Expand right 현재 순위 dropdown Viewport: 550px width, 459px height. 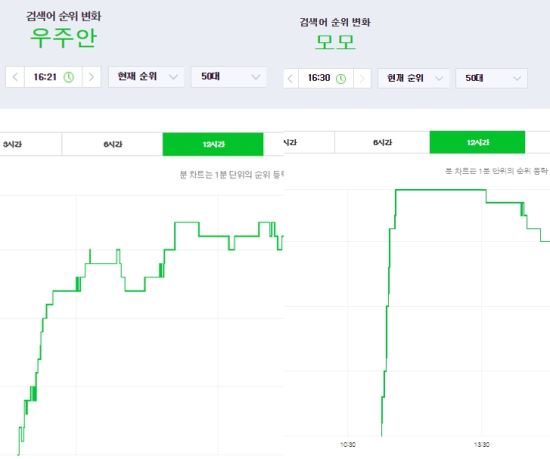pos(413,78)
